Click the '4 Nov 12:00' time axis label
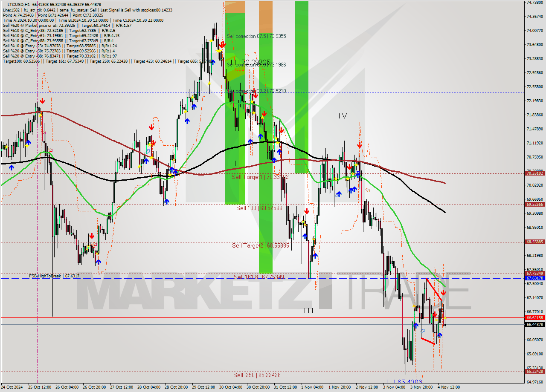 [x=448, y=387]
